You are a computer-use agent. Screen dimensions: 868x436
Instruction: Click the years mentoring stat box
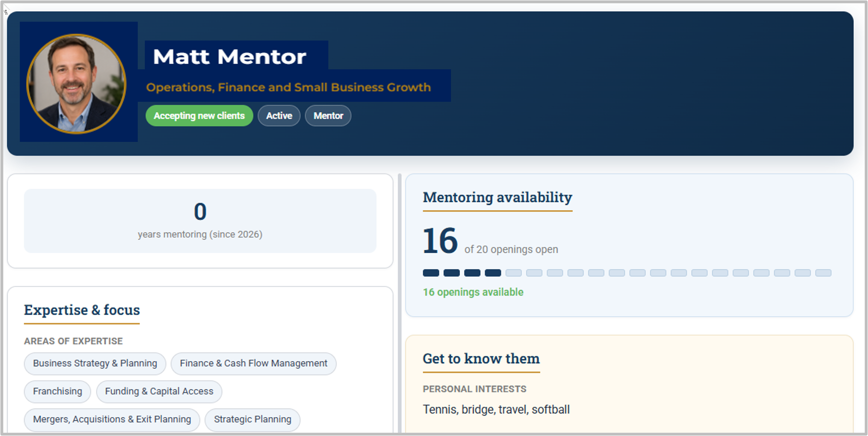(200, 221)
